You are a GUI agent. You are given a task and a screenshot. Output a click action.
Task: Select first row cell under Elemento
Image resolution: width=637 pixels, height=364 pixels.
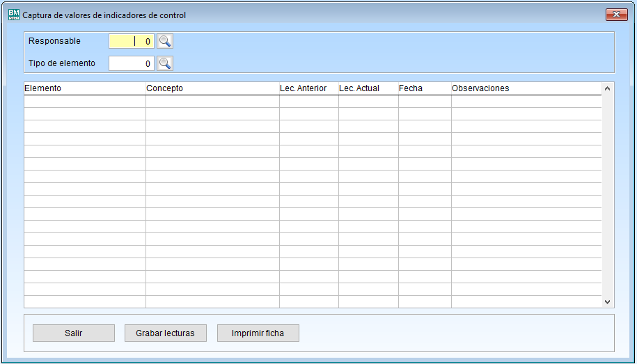[84, 102]
